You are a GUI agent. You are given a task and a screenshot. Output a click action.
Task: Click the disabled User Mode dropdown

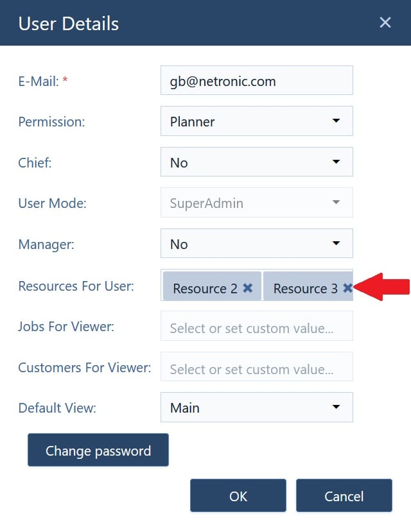[x=256, y=203]
